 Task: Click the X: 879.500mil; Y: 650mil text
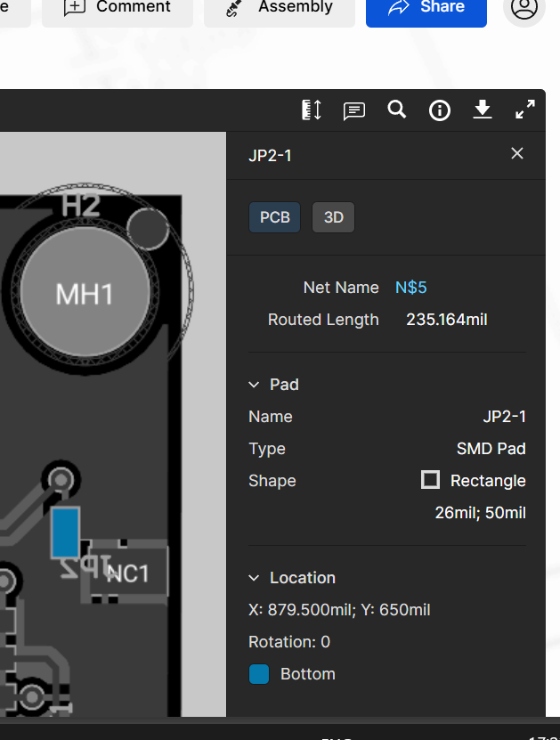339,610
